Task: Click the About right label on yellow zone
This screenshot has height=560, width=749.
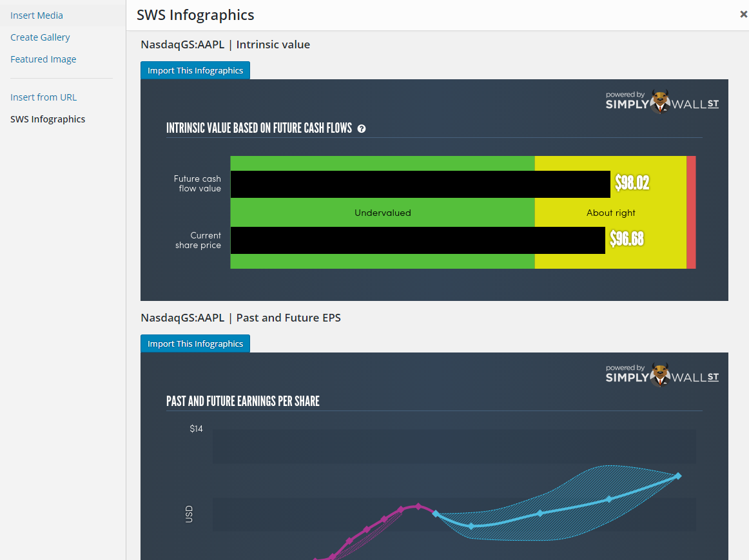Action: pos(611,213)
